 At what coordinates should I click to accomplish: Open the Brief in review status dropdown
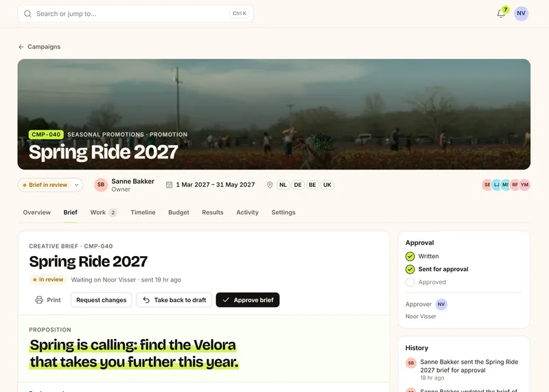50,185
